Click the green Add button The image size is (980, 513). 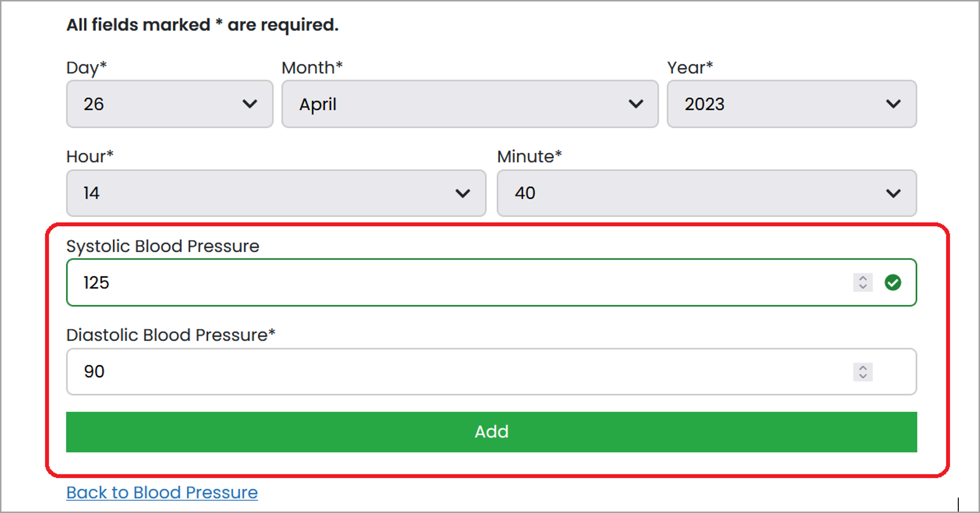tap(491, 432)
